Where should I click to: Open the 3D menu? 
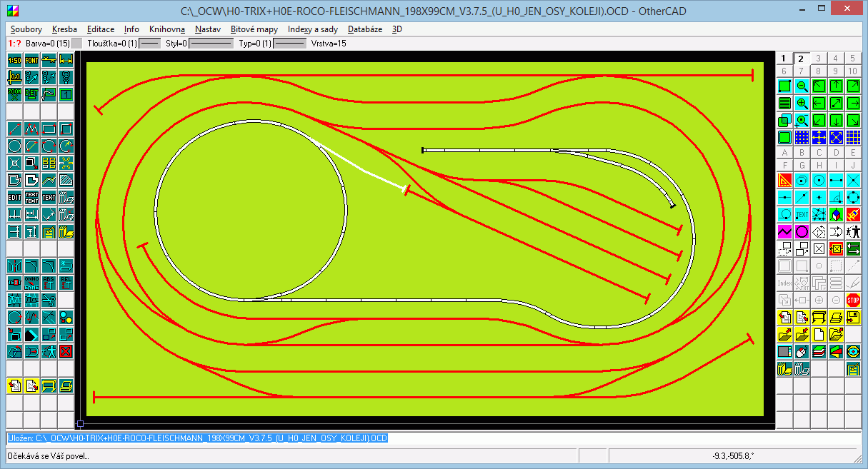[x=397, y=29]
